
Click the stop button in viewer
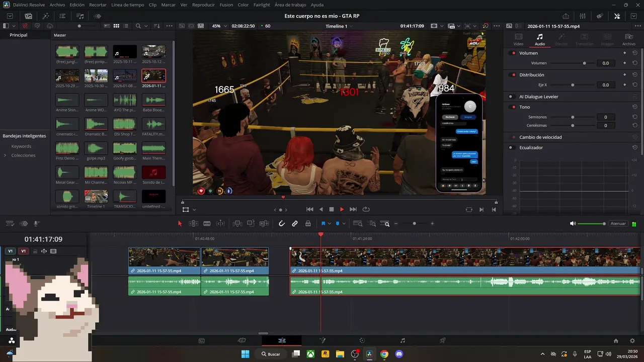coord(331,209)
